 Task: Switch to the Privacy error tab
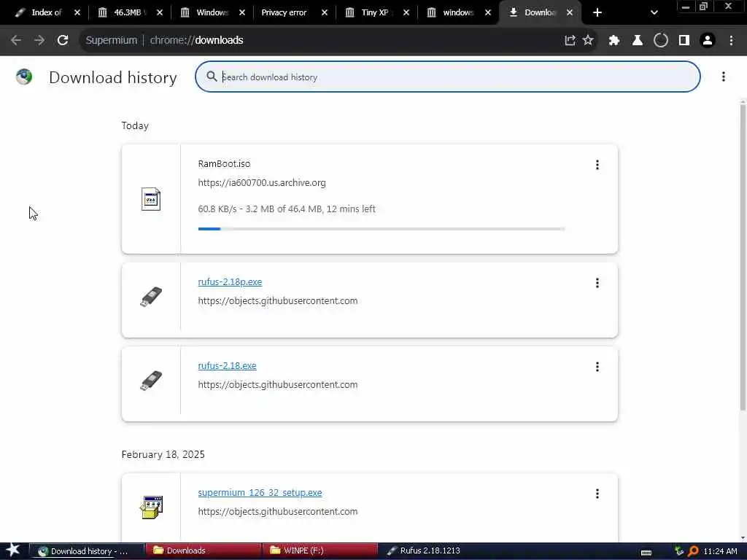point(286,13)
